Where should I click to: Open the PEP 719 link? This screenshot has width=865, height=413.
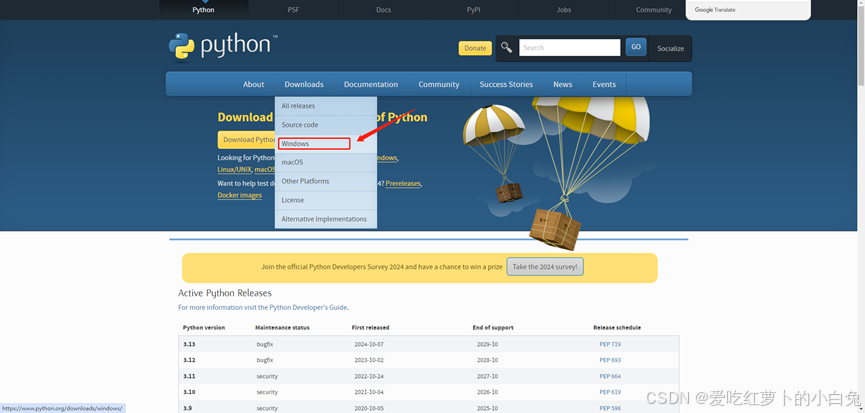[x=610, y=344]
